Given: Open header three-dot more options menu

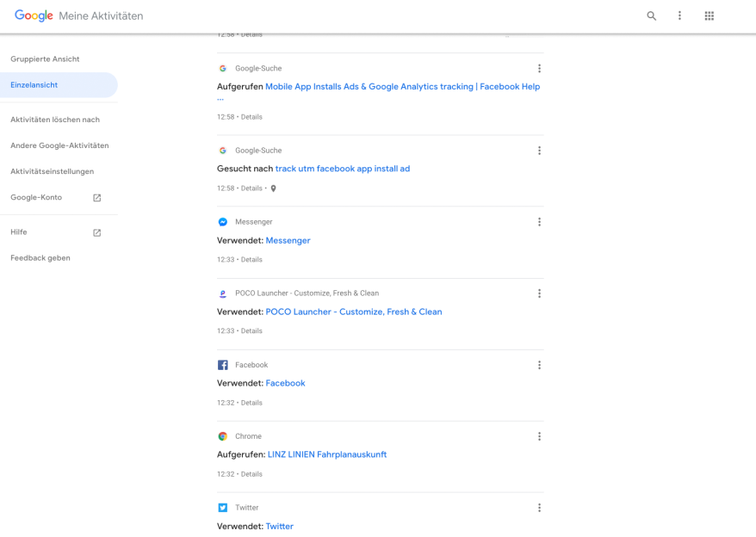Looking at the screenshot, I should pos(680,15).
